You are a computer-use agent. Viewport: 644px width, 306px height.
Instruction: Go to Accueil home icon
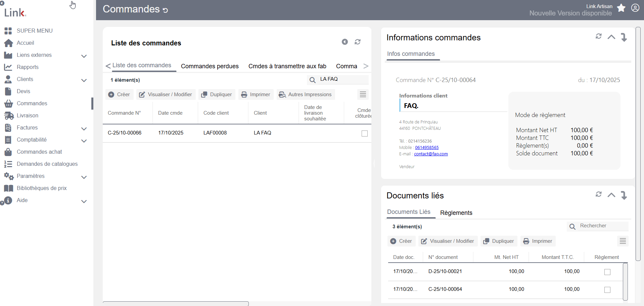(x=8, y=43)
